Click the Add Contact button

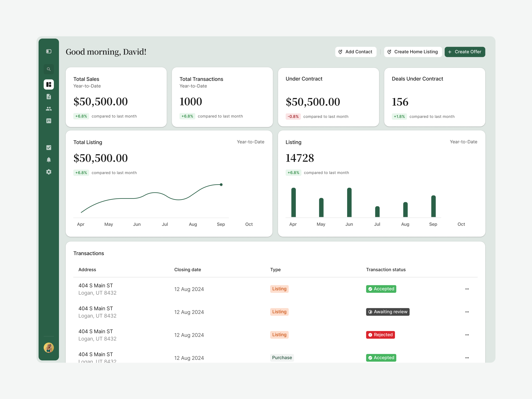(x=356, y=52)
